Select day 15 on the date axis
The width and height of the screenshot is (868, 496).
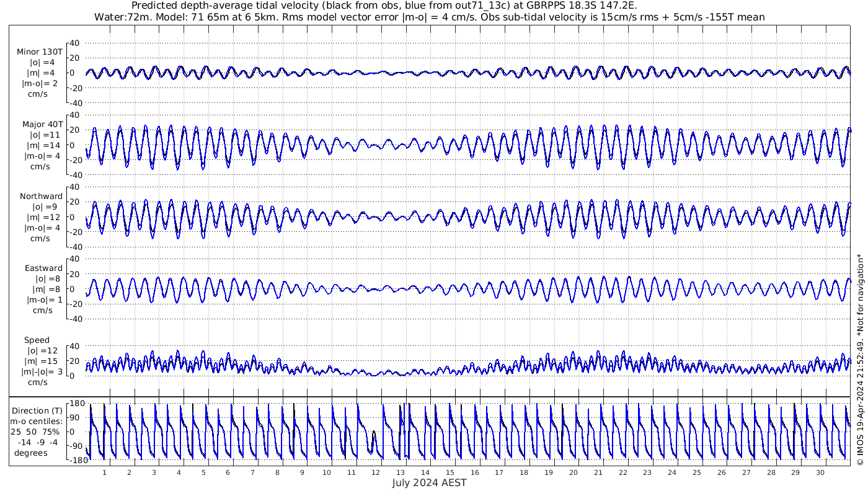450,472
